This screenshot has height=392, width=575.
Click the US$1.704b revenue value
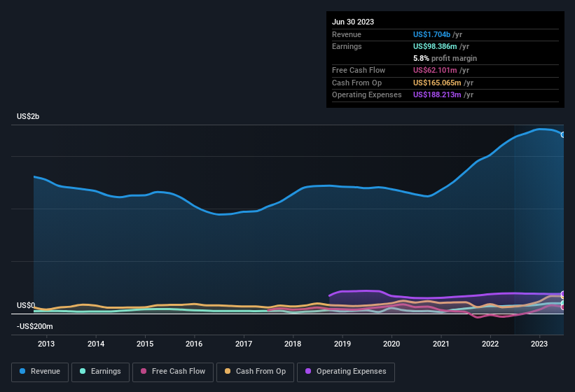tap(431, 34)
